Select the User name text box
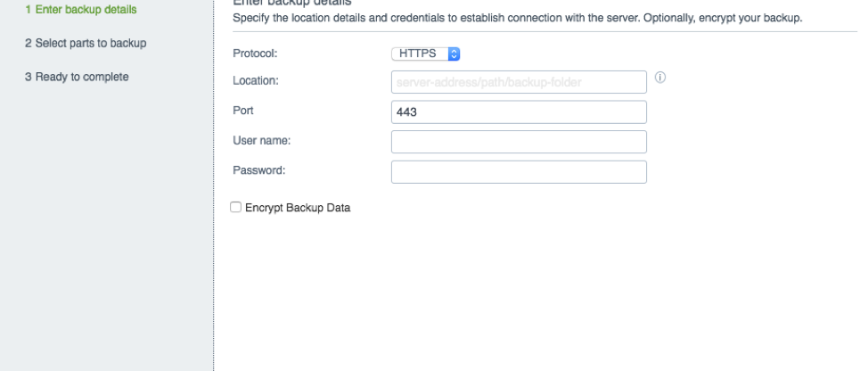 point(519,142)
